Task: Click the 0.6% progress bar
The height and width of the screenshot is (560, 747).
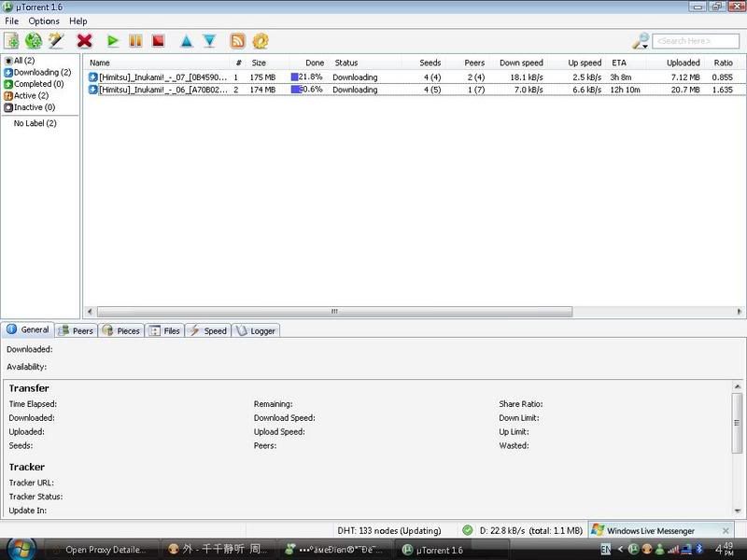Action: pos(307,89)
